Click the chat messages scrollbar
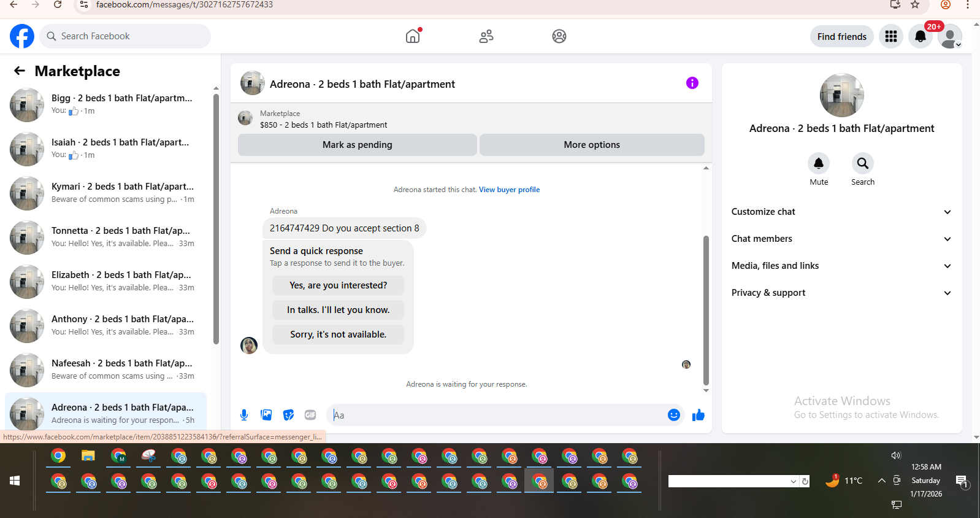 (x=706, y=310)
